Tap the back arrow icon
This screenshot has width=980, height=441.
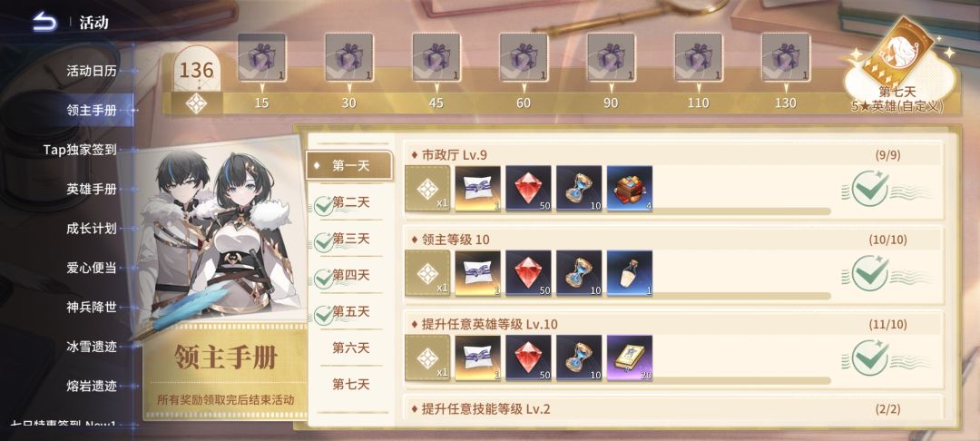click(x=44, y=22)
